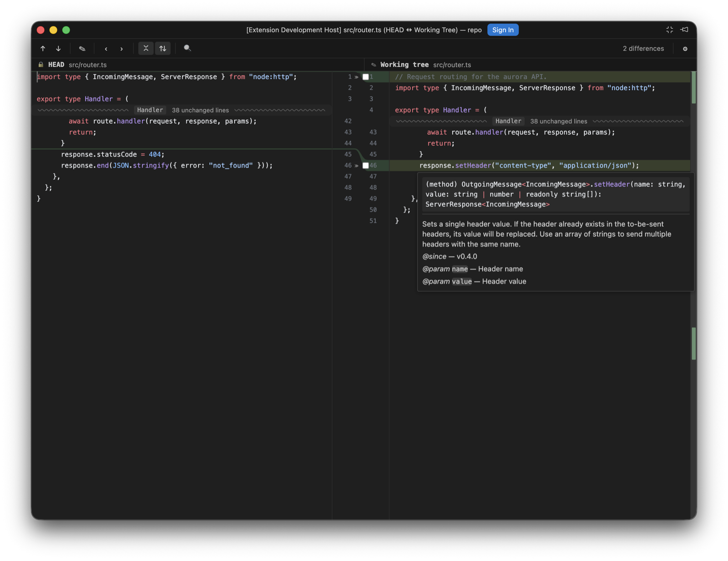Toggle collapse unchanged fragments button
728x561 pixels.
pos(146,48)
